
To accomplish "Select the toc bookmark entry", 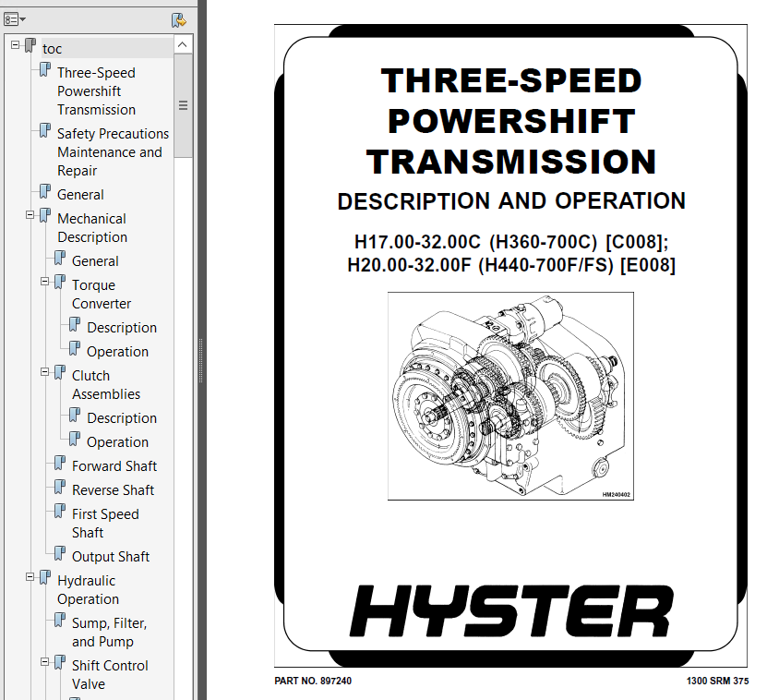I will tap(53, 49).
